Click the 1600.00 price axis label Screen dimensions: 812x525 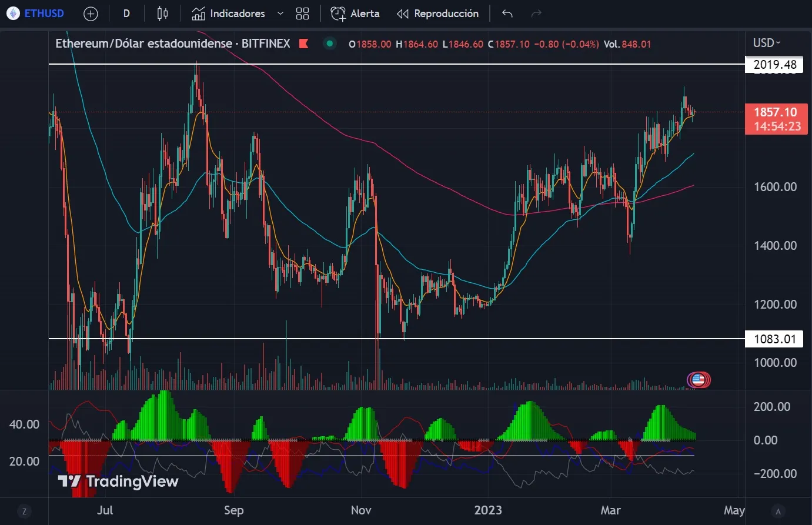[x=776, y=187]
